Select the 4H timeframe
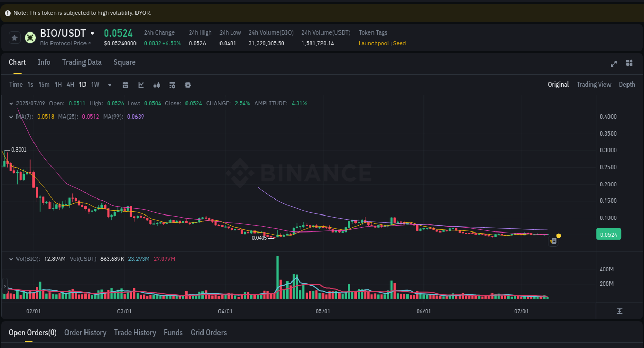Viewport: 644px width, 348px height. 70,85
